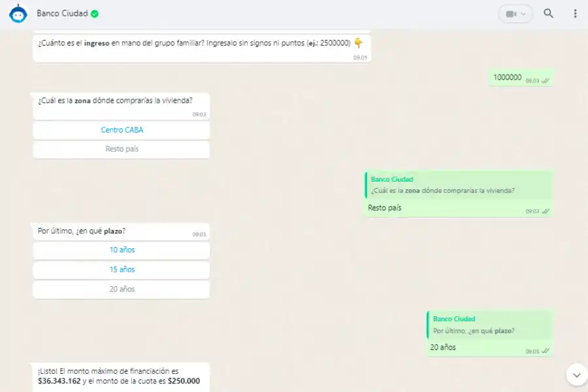Image resolution: width=588 pixels, height=392 pixels.
Task: Click the green verified badge next to Banco Ciudad
Action: (x=93, y=12)
